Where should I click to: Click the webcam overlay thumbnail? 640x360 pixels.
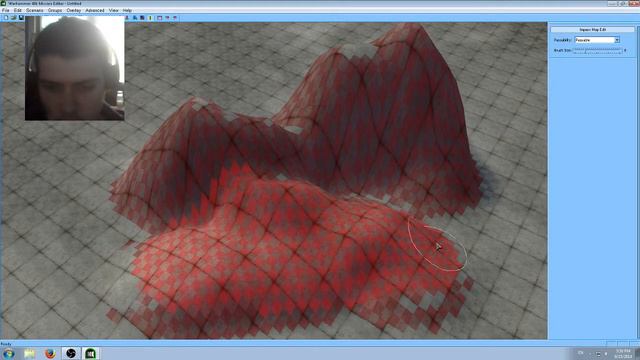click(x=75, y=68)
